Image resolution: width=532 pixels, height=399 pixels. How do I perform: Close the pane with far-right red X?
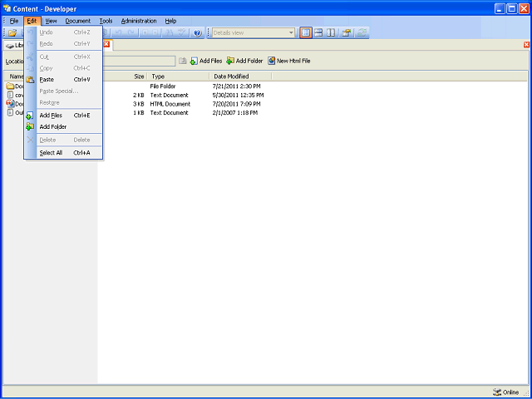(x=526, y=44)
